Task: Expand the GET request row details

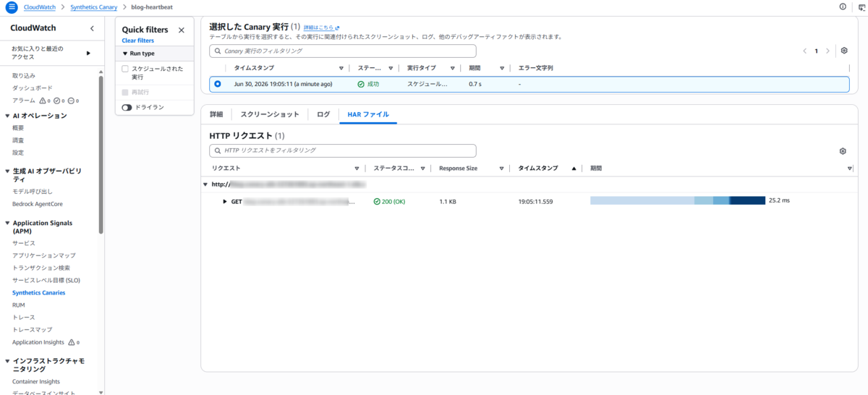Action: [225, 201]
